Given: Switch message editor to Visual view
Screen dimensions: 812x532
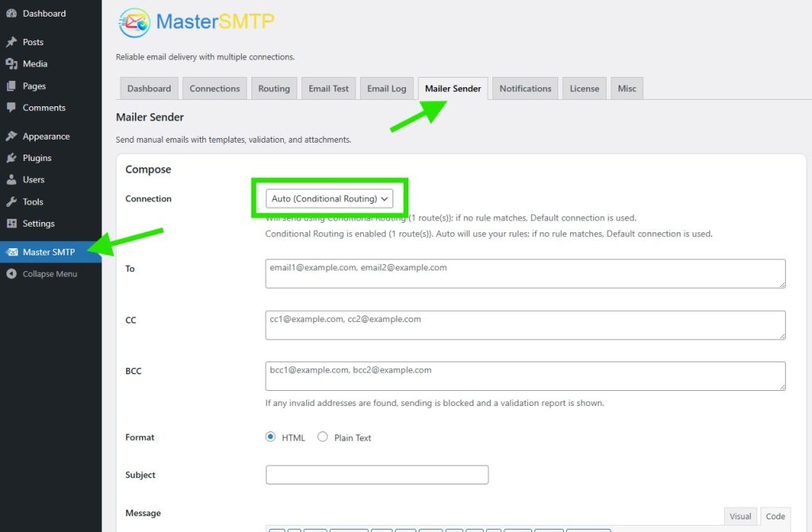Looking at the screenshot, I should click(x=740, y=516).
